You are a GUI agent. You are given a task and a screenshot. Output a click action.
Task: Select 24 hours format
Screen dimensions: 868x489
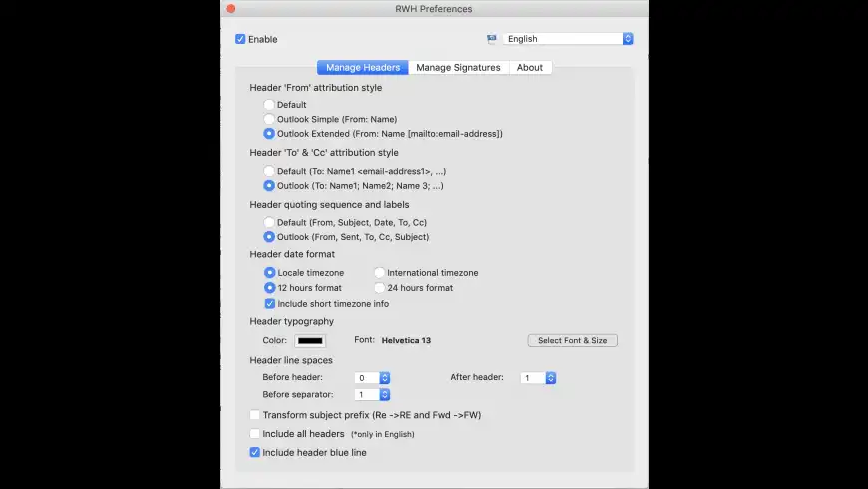point(379,288)
